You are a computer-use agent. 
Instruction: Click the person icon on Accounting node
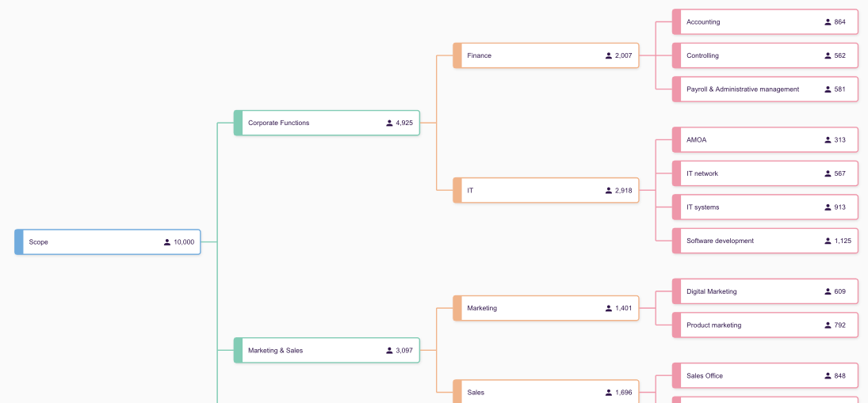click(x=828, y=22)
